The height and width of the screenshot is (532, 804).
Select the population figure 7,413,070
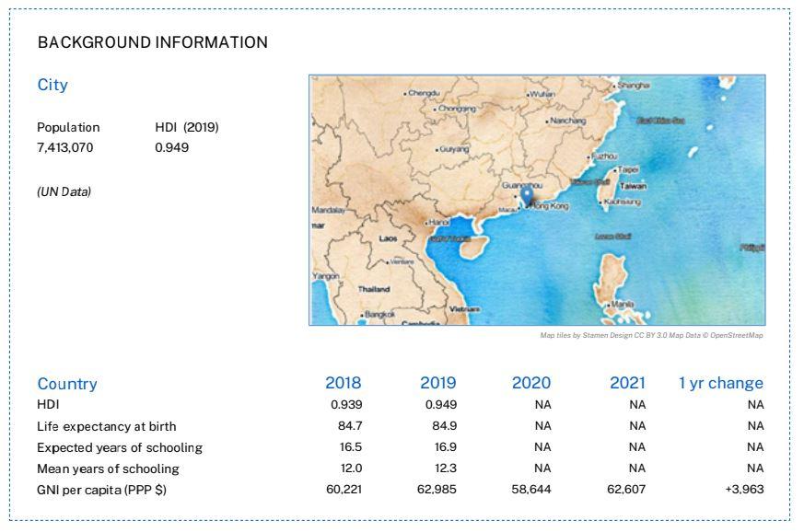point(65,147)
